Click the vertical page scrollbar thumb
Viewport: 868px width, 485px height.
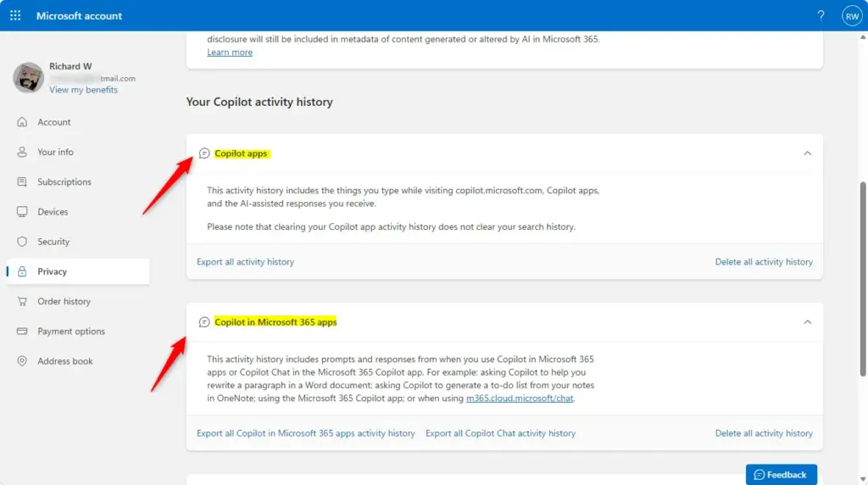pyautogui.click(x=863, y=279)
